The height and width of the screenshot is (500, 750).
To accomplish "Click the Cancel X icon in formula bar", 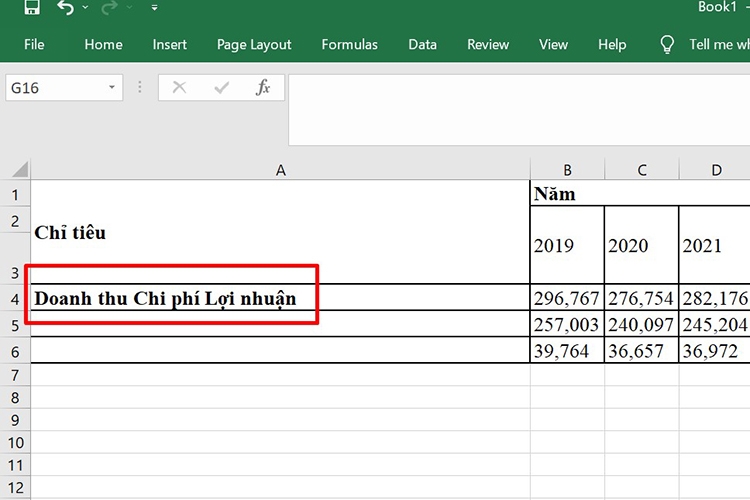I will (x=179, y=87).
